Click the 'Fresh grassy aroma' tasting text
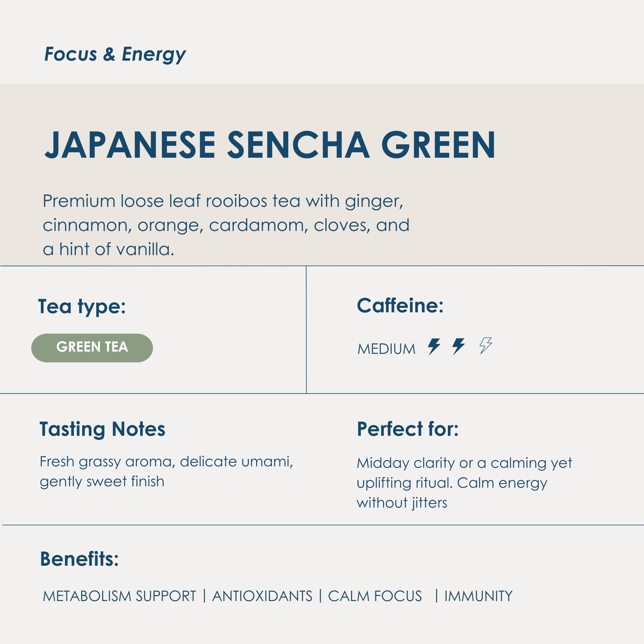The image size is (644, 644). pyautogui.click(x=166, y=471)
